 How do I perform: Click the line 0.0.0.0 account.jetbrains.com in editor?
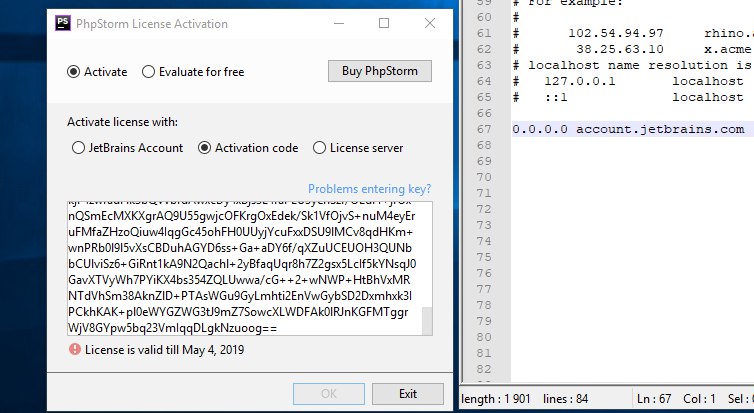coord(628,129)
